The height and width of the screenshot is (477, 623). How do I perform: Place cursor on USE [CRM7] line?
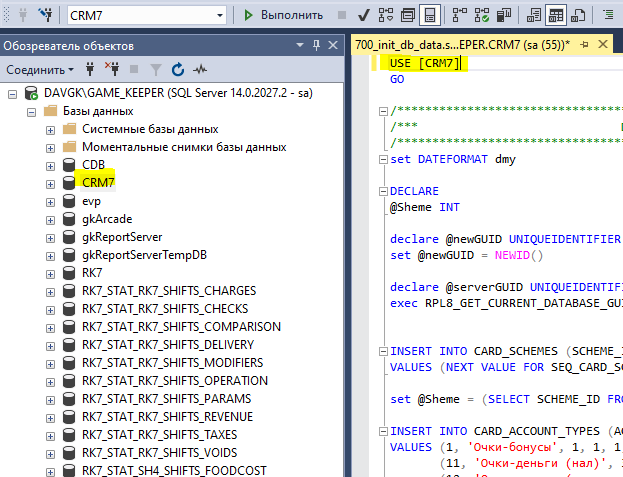(424, 64)
